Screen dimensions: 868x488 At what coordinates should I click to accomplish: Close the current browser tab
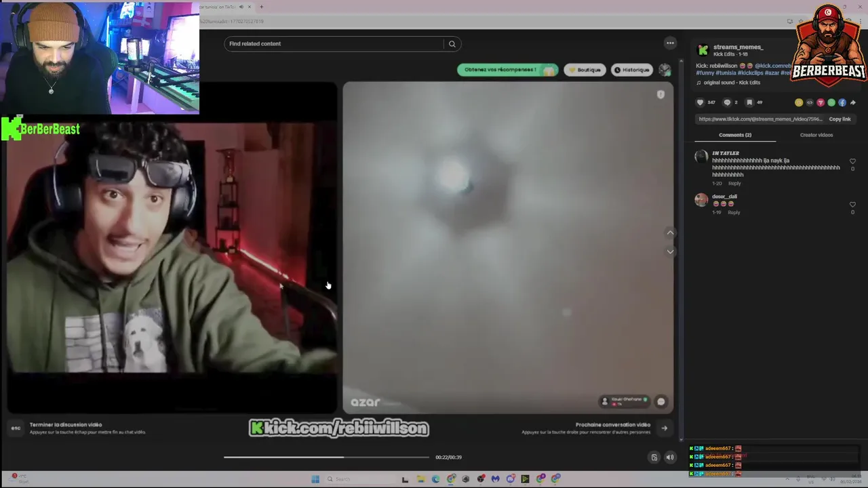tap(249, 7)
